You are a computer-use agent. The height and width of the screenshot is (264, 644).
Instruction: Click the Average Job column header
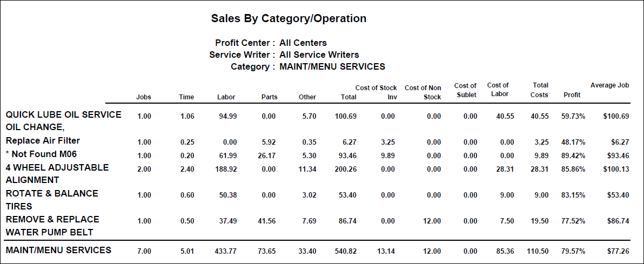point(609,85)
